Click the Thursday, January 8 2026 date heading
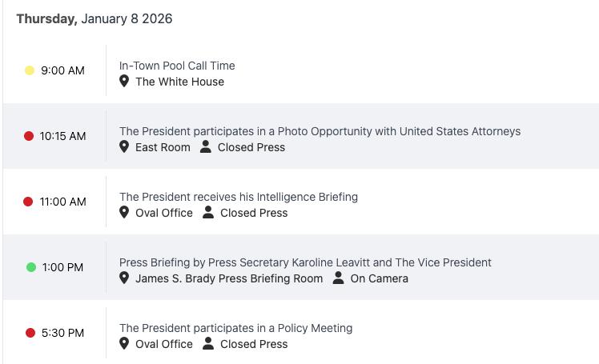The image size is (599, 364). (x=94, y=18)
